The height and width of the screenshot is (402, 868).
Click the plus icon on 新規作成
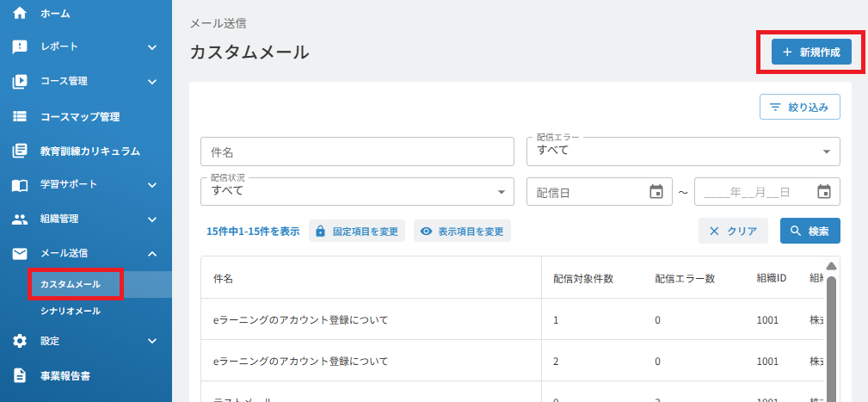pyautogui.click(x=787, y=53)
